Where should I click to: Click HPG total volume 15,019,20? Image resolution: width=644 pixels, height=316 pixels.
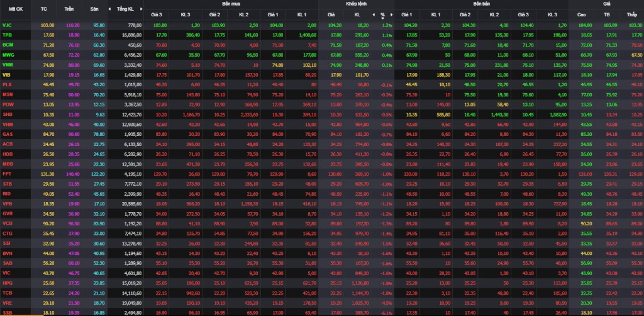click(x=132, y=283)
